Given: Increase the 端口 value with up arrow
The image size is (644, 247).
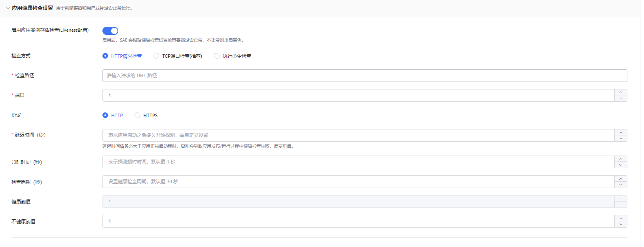Looking at the screenshot, I should tap(621, 92).
